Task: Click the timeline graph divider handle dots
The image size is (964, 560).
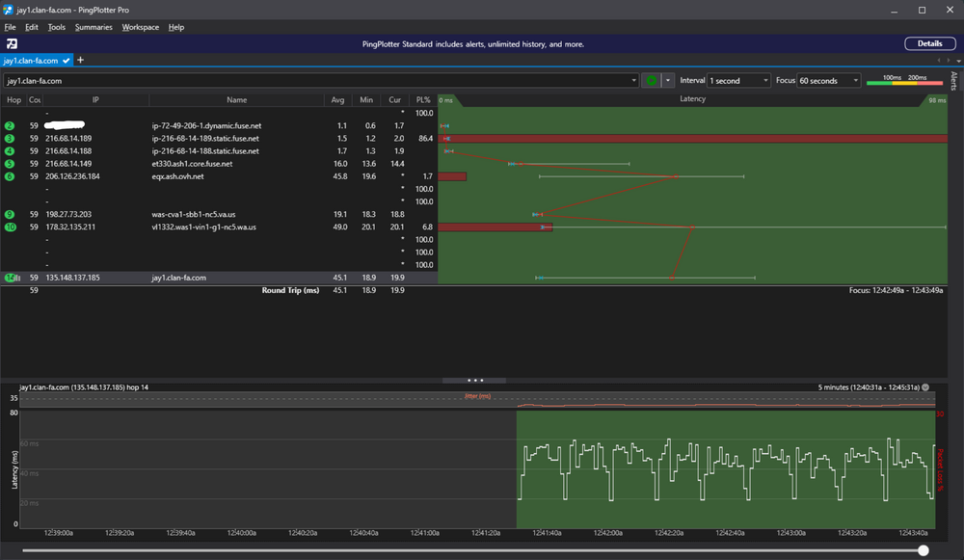Action: click(x=474, y=381)
